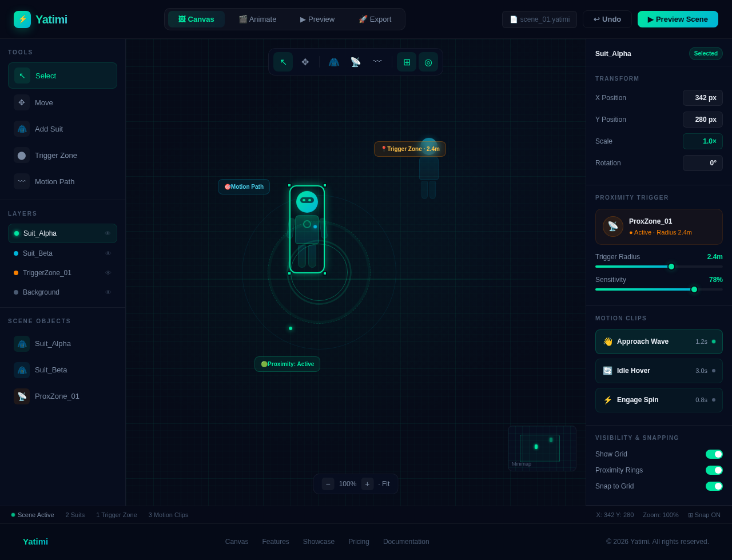
Task: Select the Move tool in canvas toolbar
Action: pos(305,62)
